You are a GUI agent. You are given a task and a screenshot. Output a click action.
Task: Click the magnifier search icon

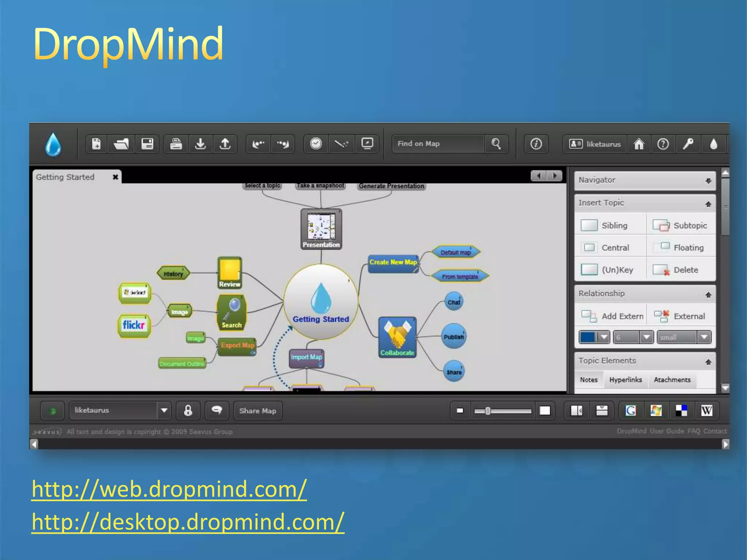(x=496, y=144)
